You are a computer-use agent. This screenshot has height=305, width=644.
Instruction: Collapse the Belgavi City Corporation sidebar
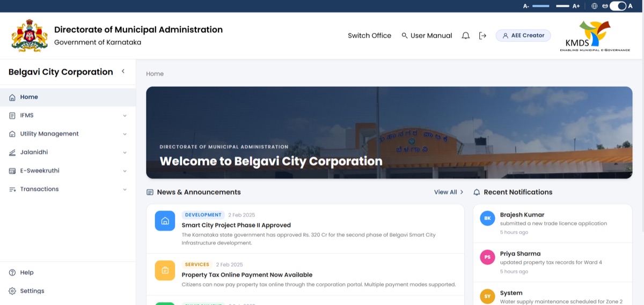point(123,71)
